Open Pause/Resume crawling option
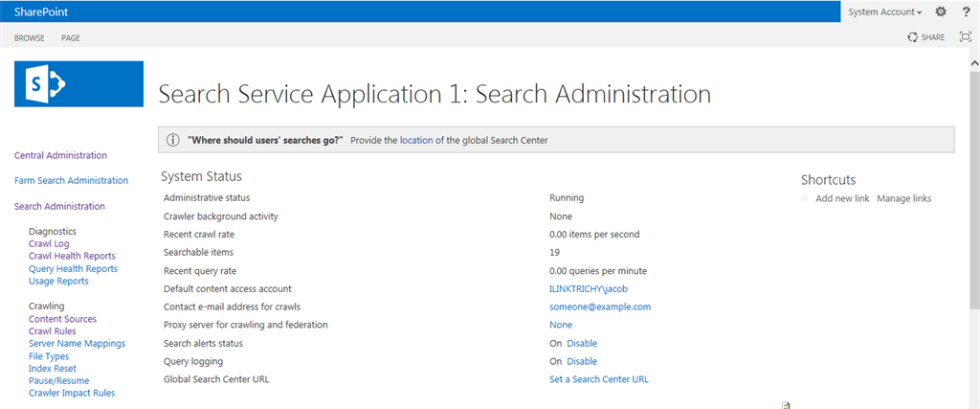The width and height of the screenshot is (980, 409). pyautogui.click(x=60, y=380)
